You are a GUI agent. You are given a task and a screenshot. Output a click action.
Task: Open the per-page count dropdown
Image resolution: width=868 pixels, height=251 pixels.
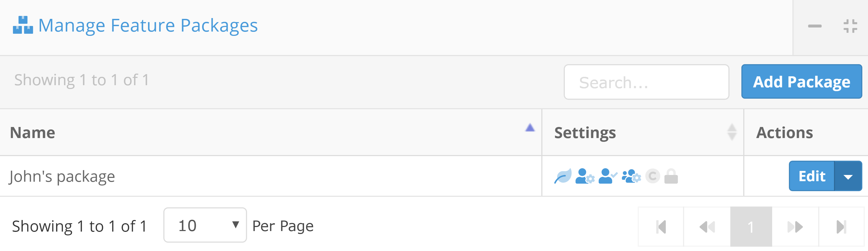tap(205, 225)
